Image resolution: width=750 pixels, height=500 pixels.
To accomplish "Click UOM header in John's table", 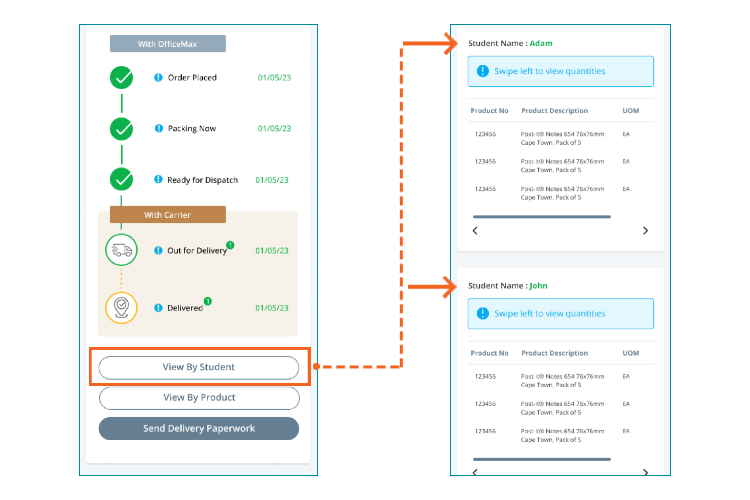I will tap(630, 353).
